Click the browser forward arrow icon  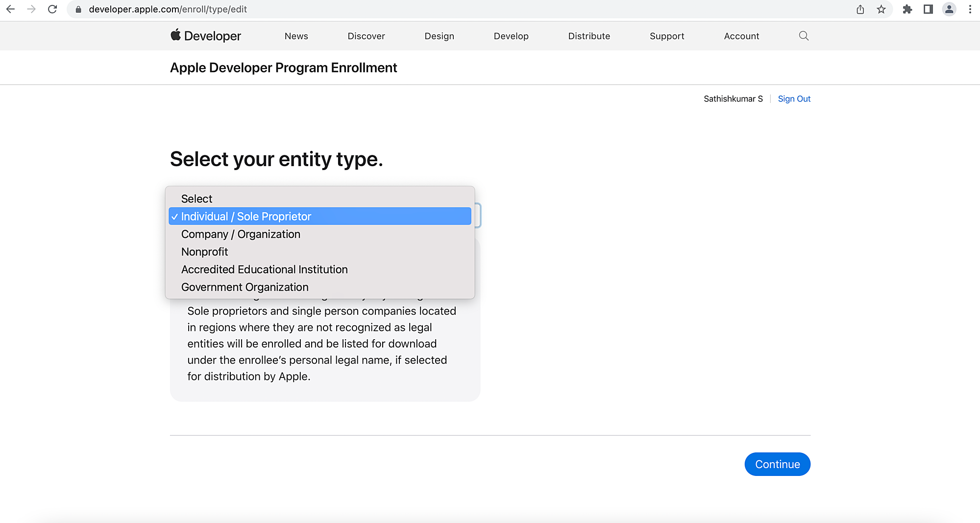(31, 9)
